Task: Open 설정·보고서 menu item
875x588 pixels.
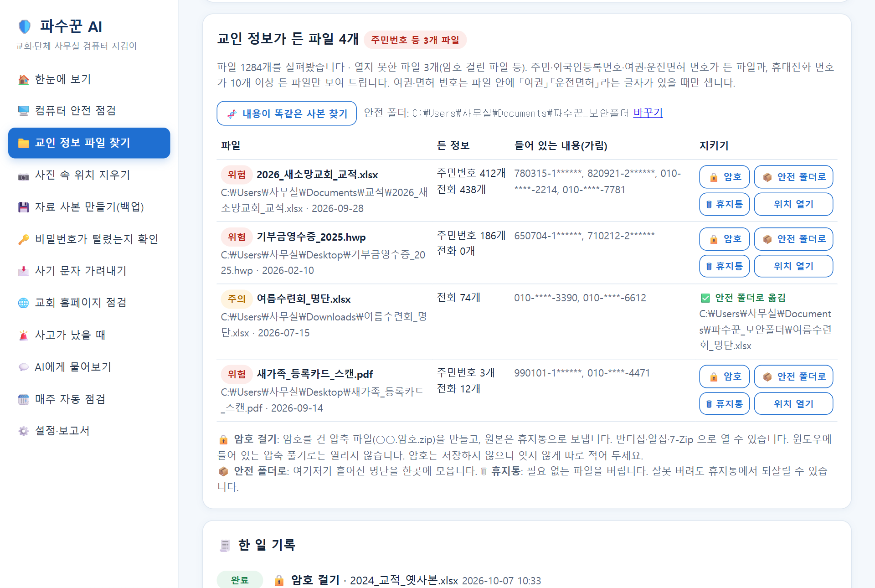Action: click(x=89, y=431)
